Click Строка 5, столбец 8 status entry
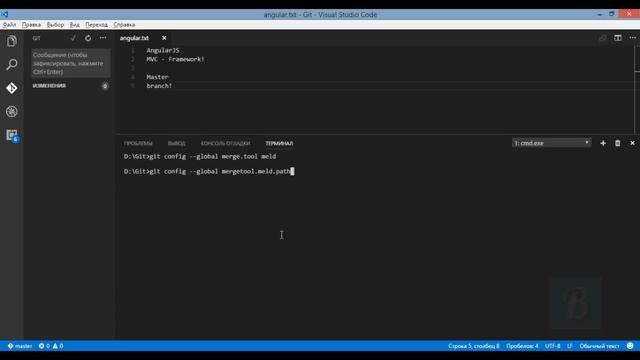Viewport: 640px width, 360px height. (473, 346)
